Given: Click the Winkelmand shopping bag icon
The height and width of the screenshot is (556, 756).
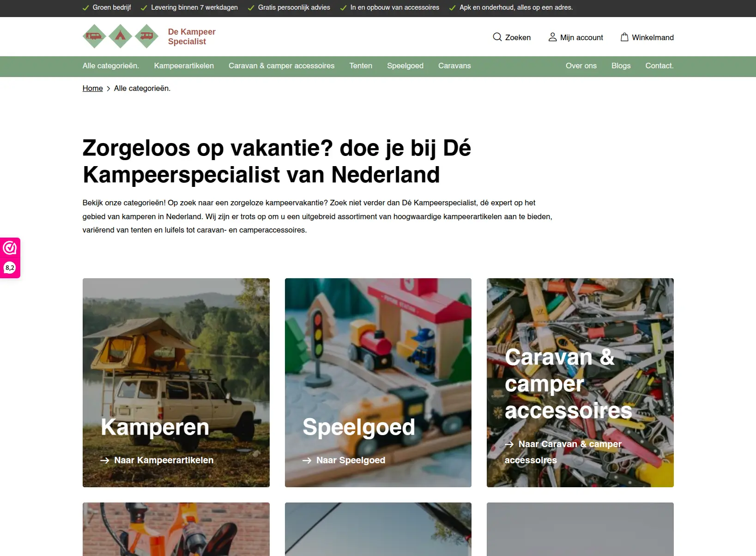Looking at the screenshot, I should [624, 37].
